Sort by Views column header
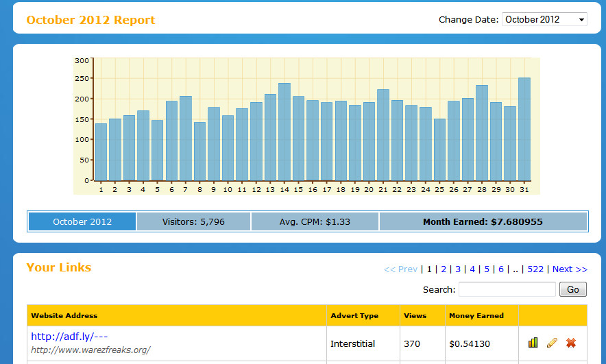This screenshot has width=606, height=364. click(x=415, y=316)
